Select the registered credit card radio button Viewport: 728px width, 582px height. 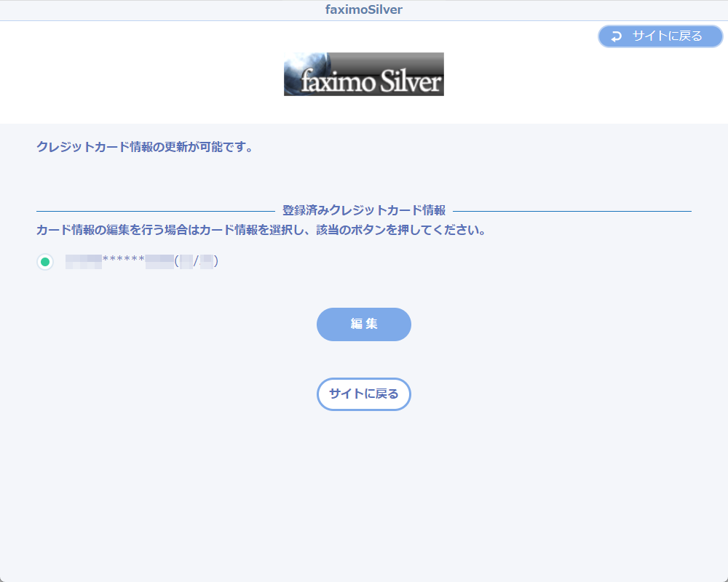pos(45,262)
